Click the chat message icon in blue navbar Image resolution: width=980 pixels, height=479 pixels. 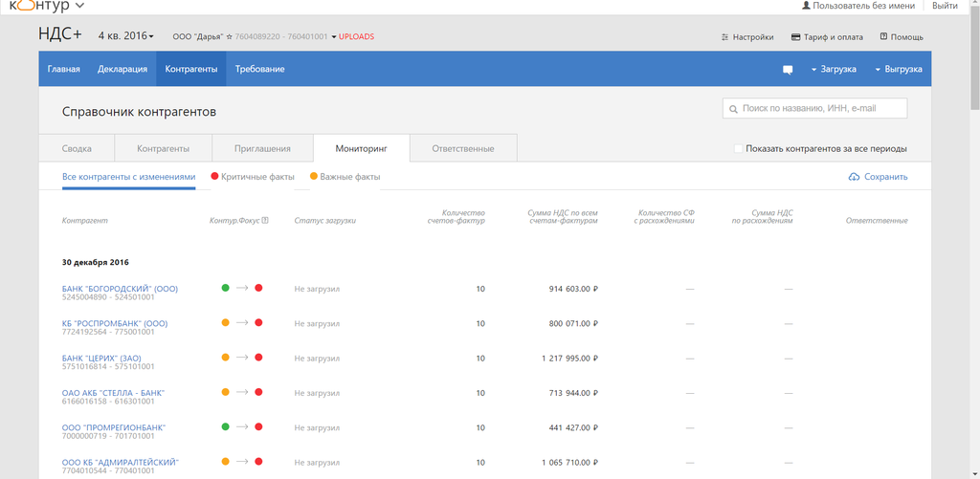(788, 69)
